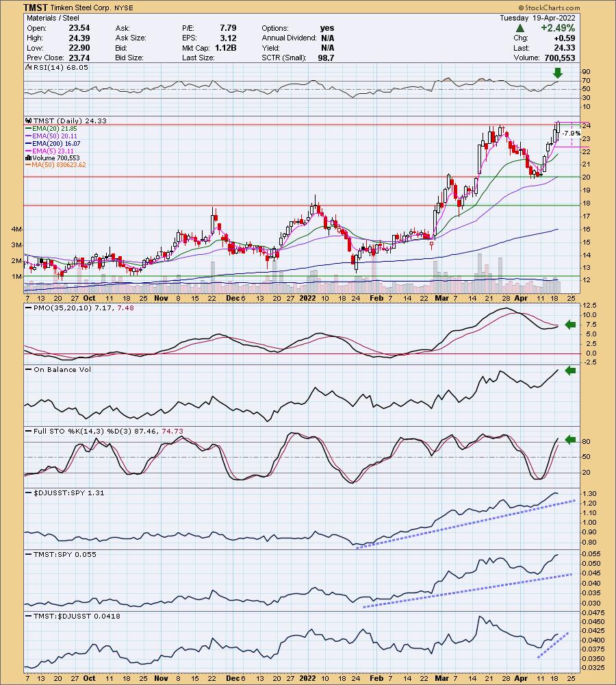616x685 pixels.
Task: Click the TMST ticker symbol title
Action: click(35, 8)
